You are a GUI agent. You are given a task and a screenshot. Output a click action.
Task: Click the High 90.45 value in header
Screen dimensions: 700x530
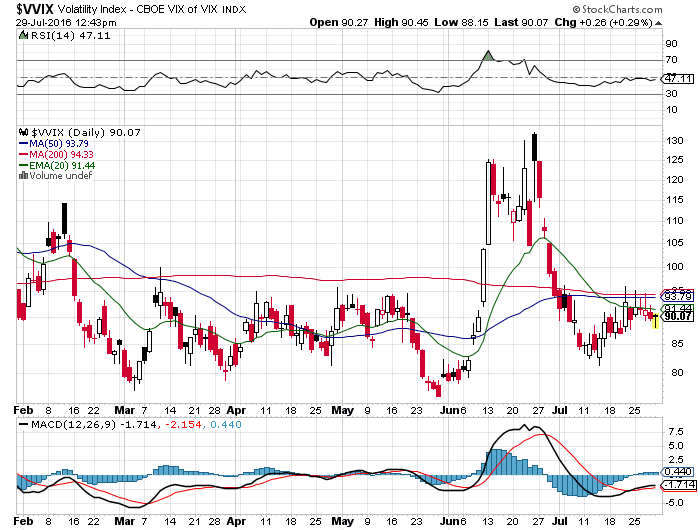[401, 22]
